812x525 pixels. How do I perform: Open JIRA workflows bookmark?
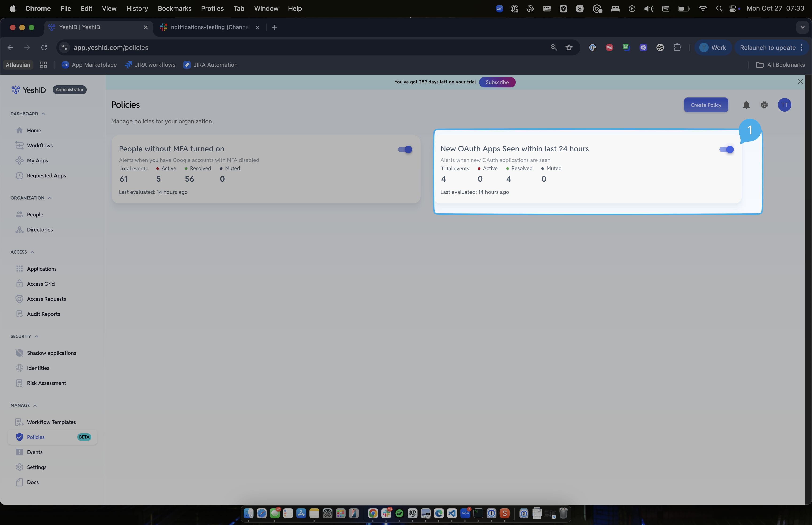coord(150,65)
